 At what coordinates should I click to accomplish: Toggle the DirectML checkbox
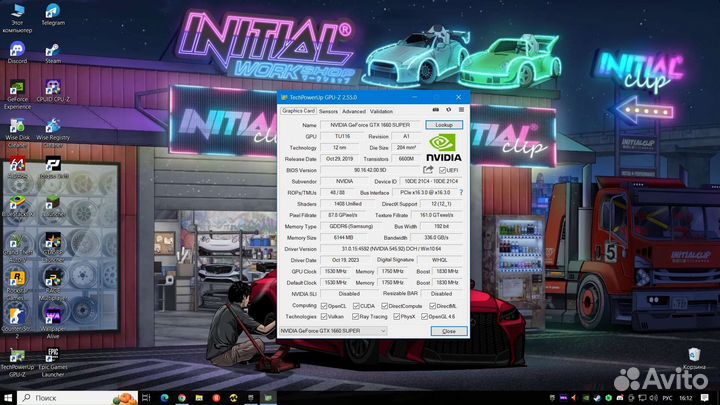point(432,306)
